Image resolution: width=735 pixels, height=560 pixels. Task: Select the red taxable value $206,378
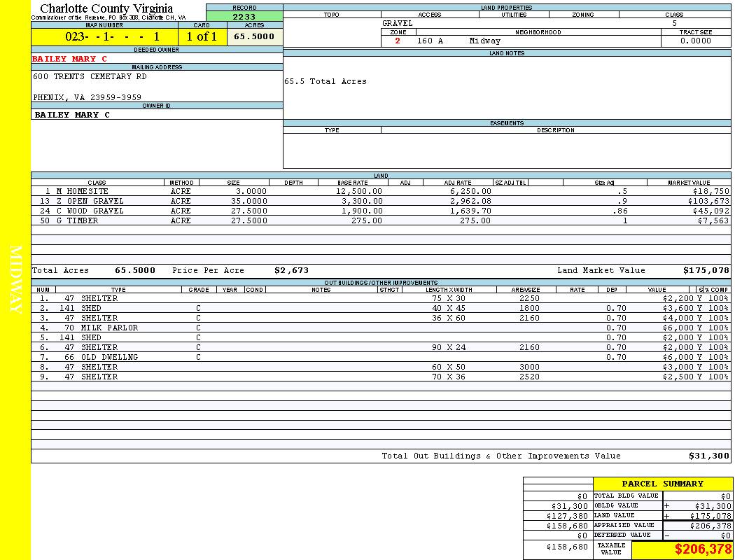703,550
